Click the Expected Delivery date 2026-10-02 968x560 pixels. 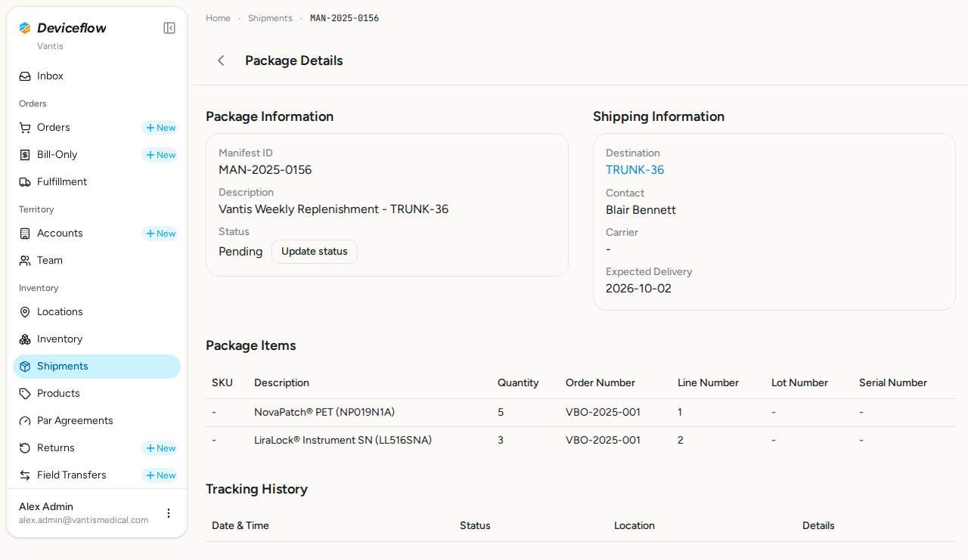coord(638,289)
